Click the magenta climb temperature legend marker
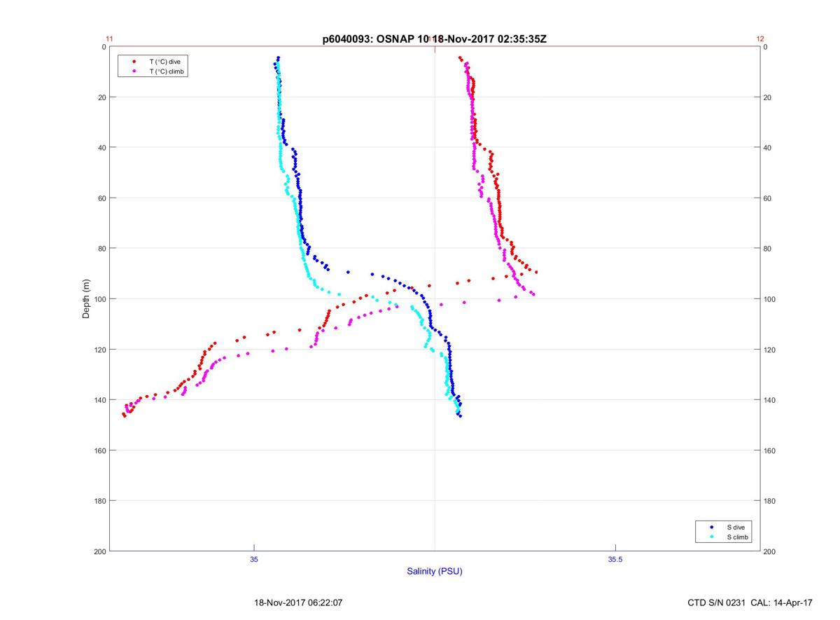This screenshot has width=840, height=620. tap(134, 71)
